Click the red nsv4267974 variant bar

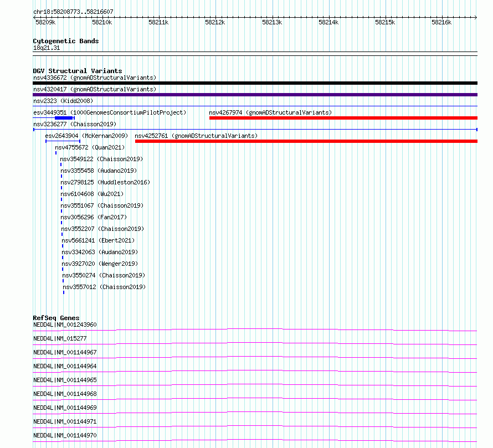343,118
